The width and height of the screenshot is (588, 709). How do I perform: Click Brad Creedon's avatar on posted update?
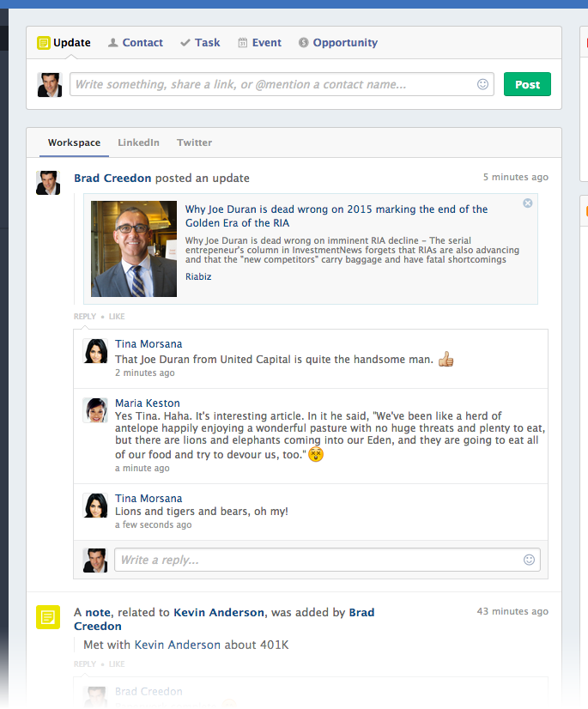48,183
